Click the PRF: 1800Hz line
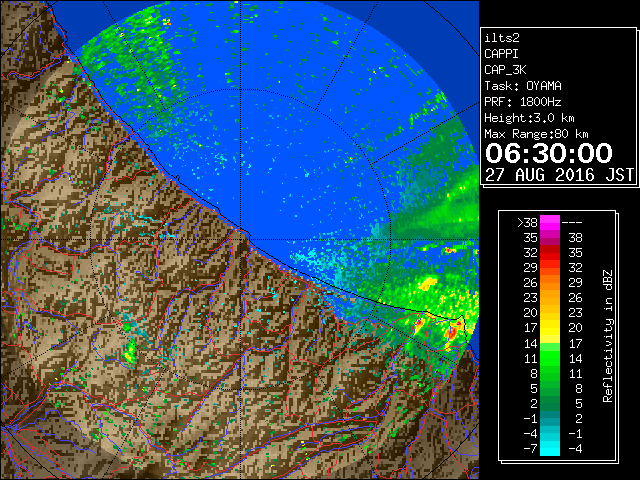The height and width of the screenshot is (480, 640). 523,102
